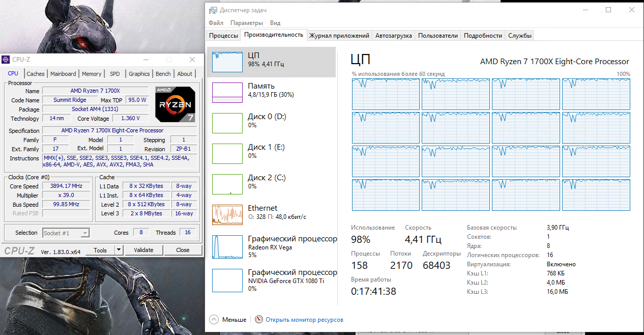644x335 pixels.
Task: Click the Базовая скорость 3,90 ГГц value
Action: point(558,228)
